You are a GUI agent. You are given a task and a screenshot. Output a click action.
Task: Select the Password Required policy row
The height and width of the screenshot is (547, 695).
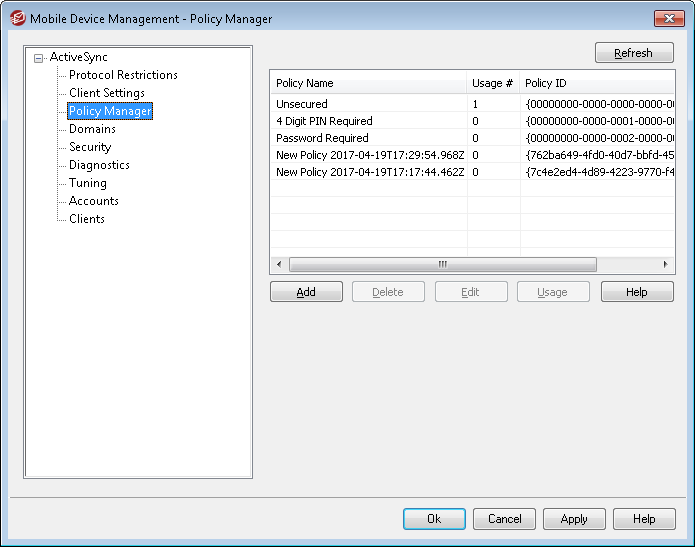[x=322, y=138]
